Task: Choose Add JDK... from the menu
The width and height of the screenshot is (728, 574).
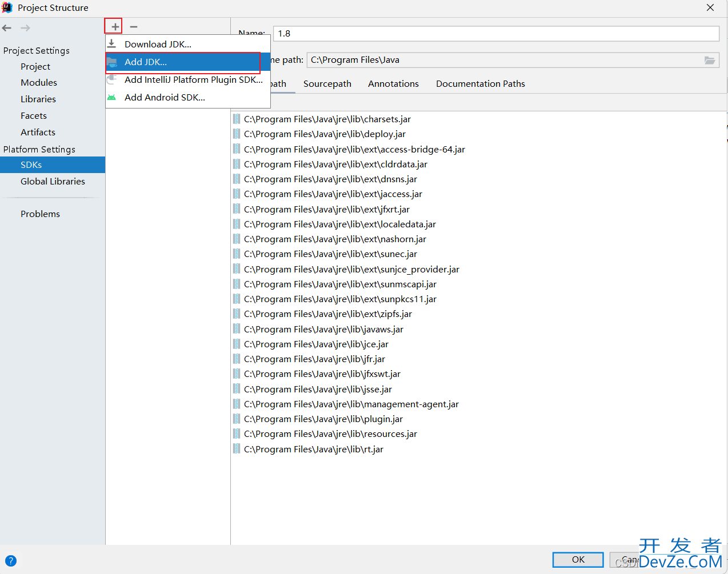Action: click(x=188, y=62)
